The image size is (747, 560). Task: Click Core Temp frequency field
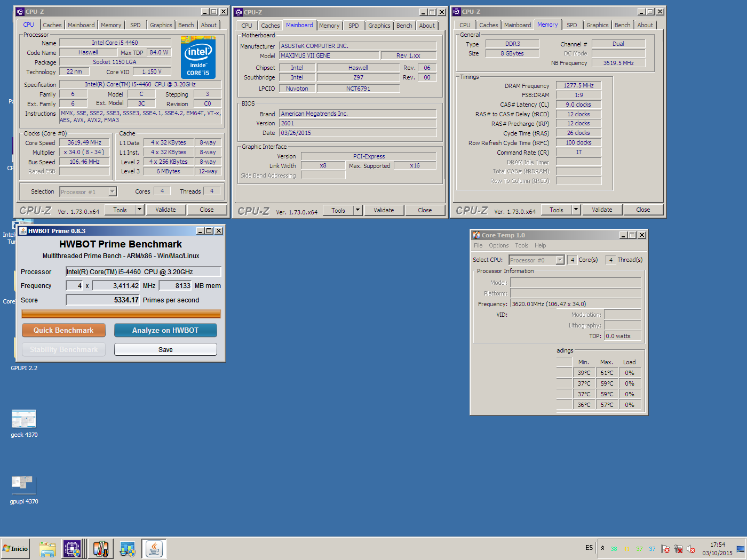point(576,304)
